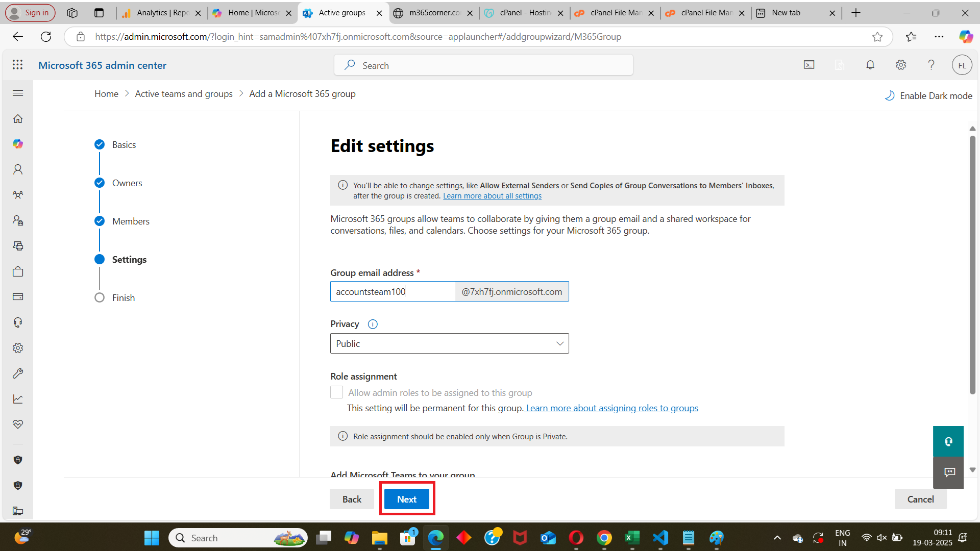Viewport: 980px width, 551px height.
Task: Click the help question mark icon
Action: tap(931, 65)
